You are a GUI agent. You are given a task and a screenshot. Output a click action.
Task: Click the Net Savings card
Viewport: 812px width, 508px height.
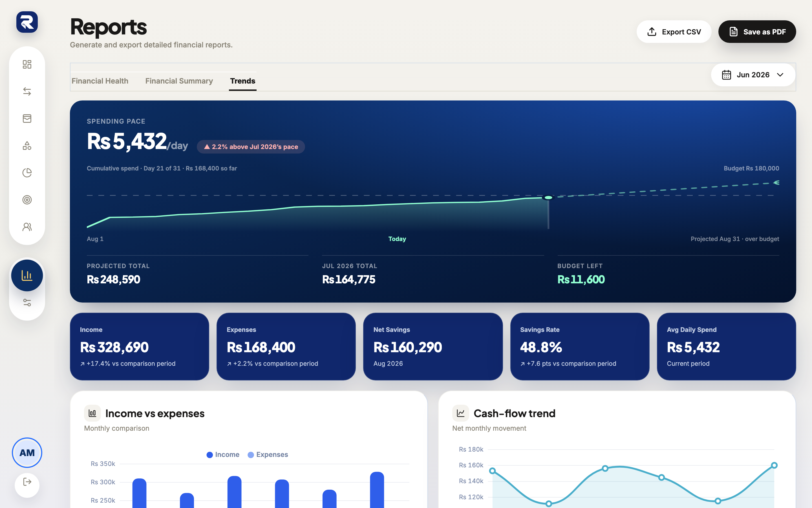point(433,346)
